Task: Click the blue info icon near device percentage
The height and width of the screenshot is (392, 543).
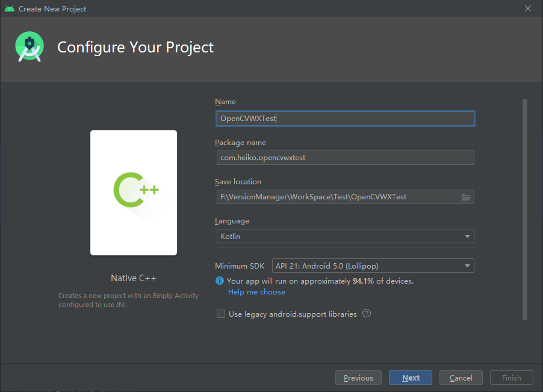Action: [220, 281]
